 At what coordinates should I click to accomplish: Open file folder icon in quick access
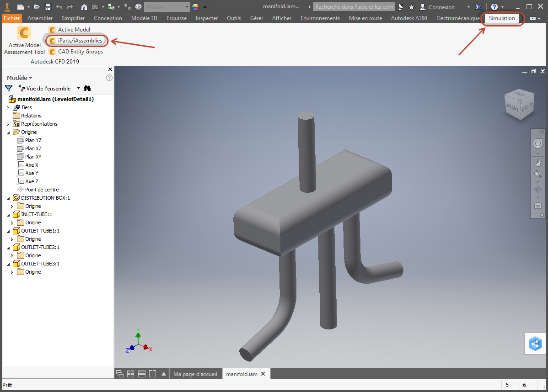coord(37,7)
